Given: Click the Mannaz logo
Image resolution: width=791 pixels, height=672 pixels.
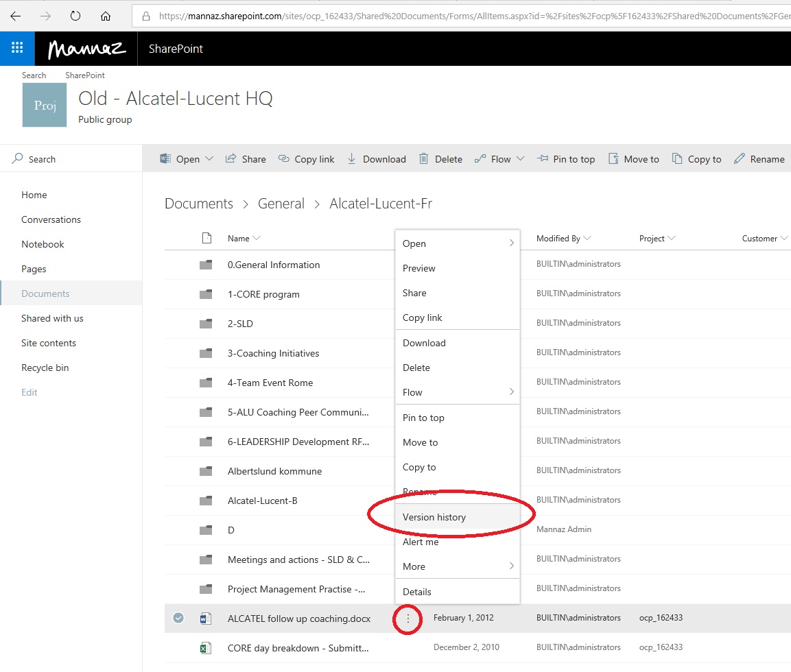Looking at the screenshot, I should coord(86,49).
